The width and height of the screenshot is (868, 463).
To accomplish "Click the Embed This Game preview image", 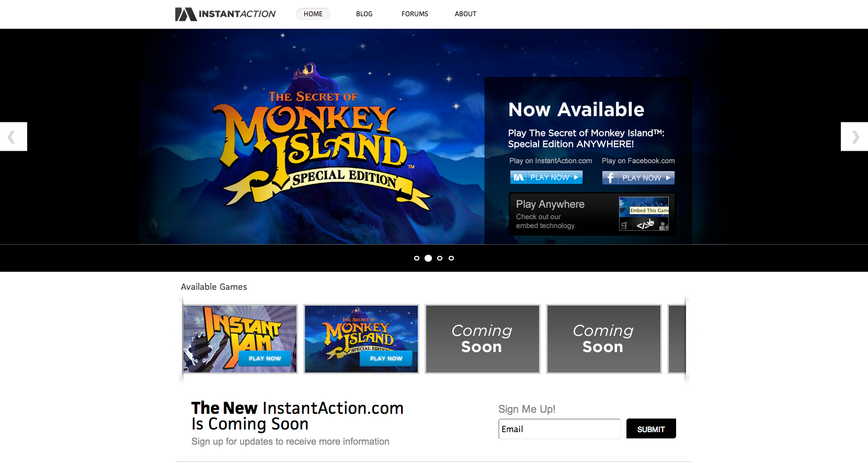I will (x=644, y=213).
